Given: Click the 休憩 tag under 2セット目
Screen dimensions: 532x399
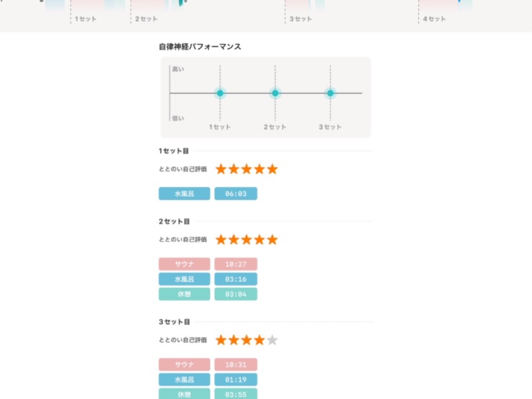Looking at the screenshot, I should pos(184,294).
